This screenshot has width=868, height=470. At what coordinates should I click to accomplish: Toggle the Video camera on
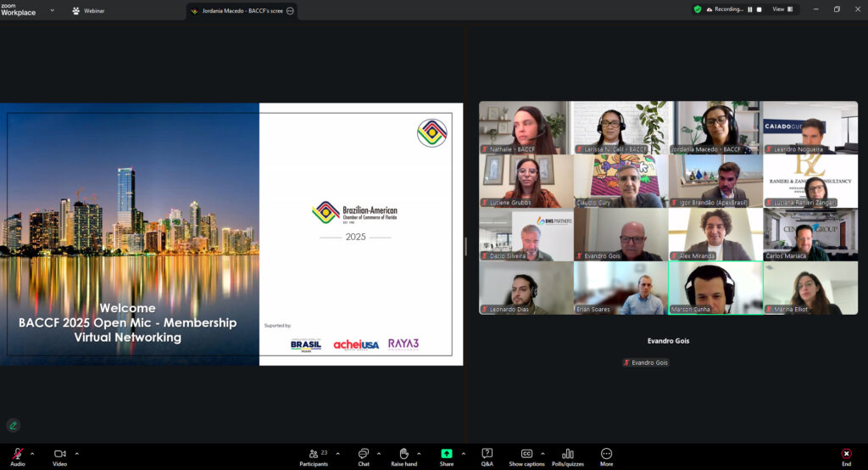click(x=59, y=454)
